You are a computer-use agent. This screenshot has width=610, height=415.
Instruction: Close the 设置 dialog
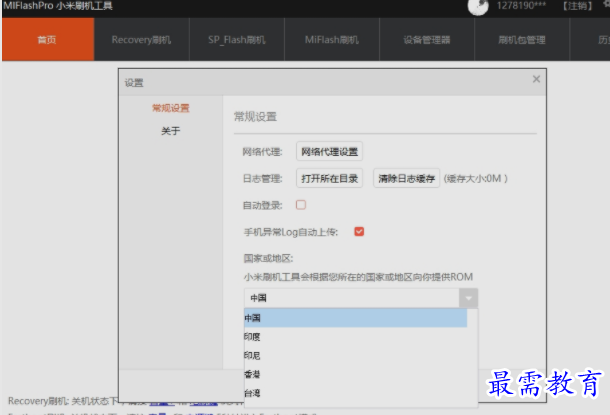[x=536, y=79]
